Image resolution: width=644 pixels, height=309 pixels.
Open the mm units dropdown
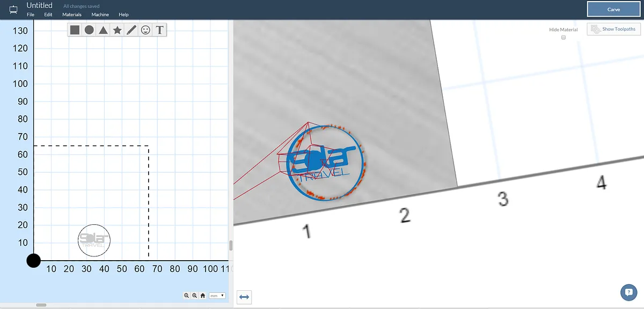tap(217, 296)
